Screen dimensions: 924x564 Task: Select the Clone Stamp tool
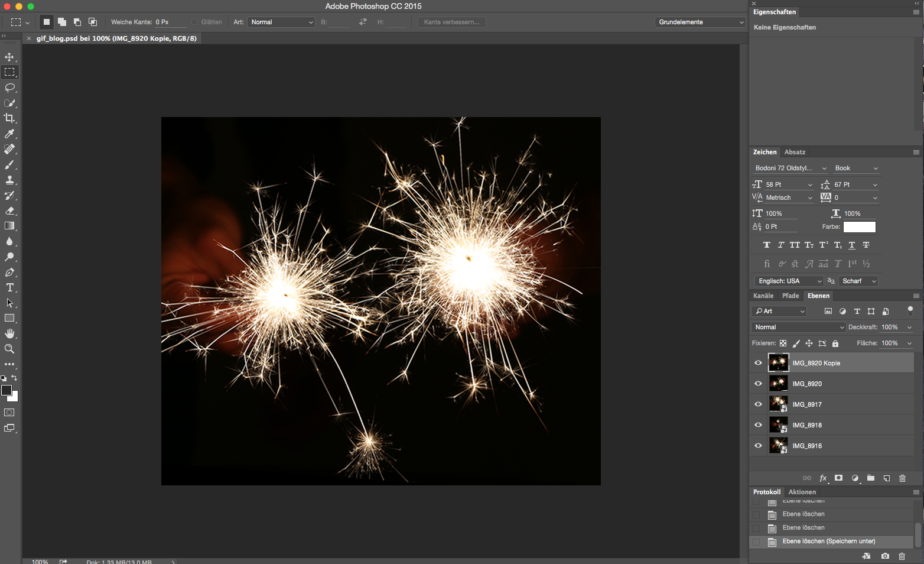point(9,180)
